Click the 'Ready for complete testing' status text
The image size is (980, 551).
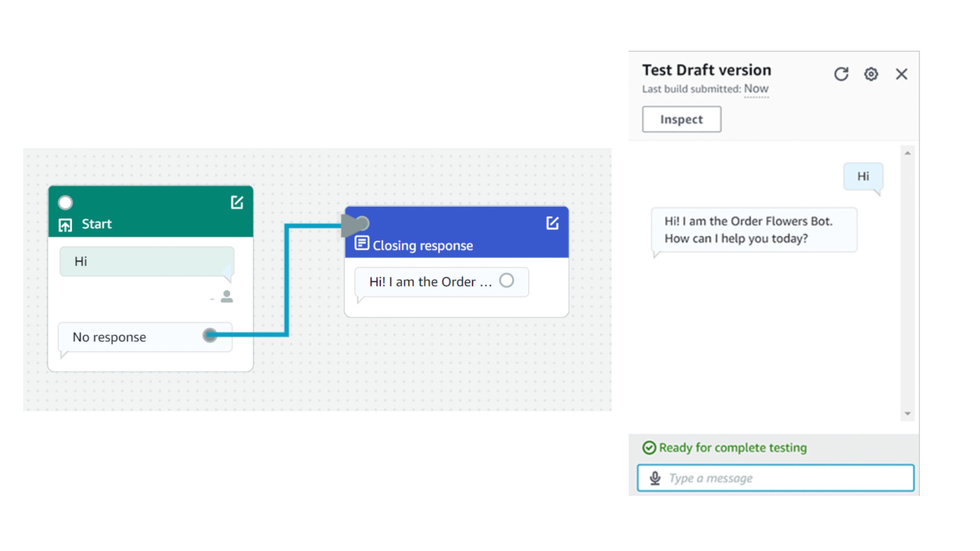coord(733,448)
